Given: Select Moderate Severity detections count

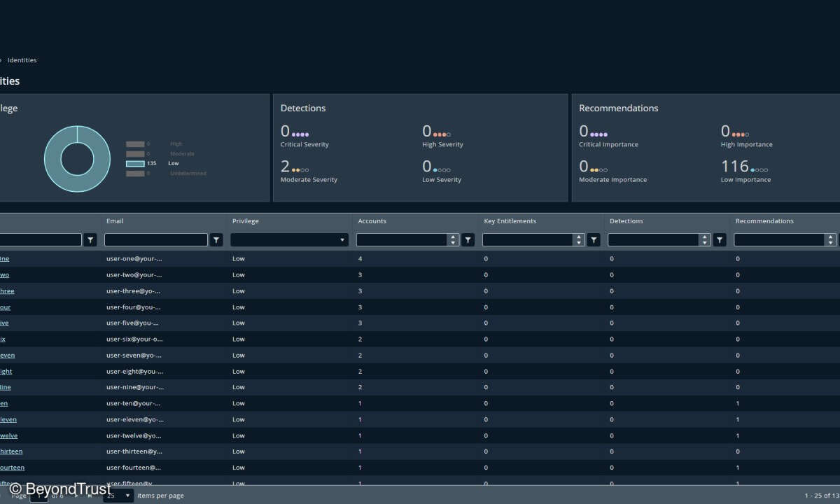Looking at the screenshot, I should [285, 166].
